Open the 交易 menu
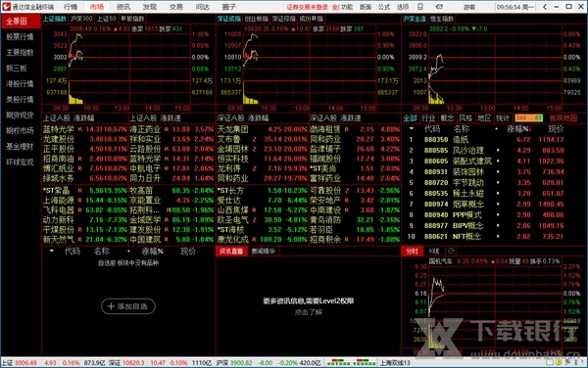588x368 pixels. [175, 7]
